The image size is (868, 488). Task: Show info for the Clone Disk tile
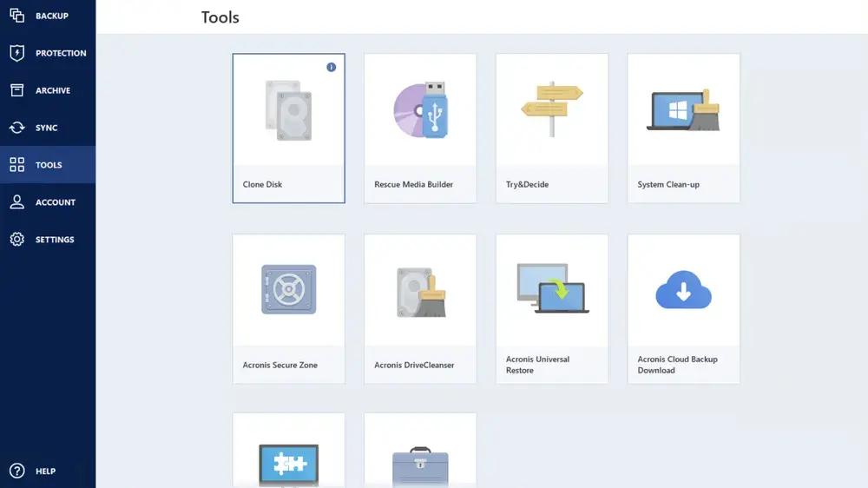coord(331,67)
